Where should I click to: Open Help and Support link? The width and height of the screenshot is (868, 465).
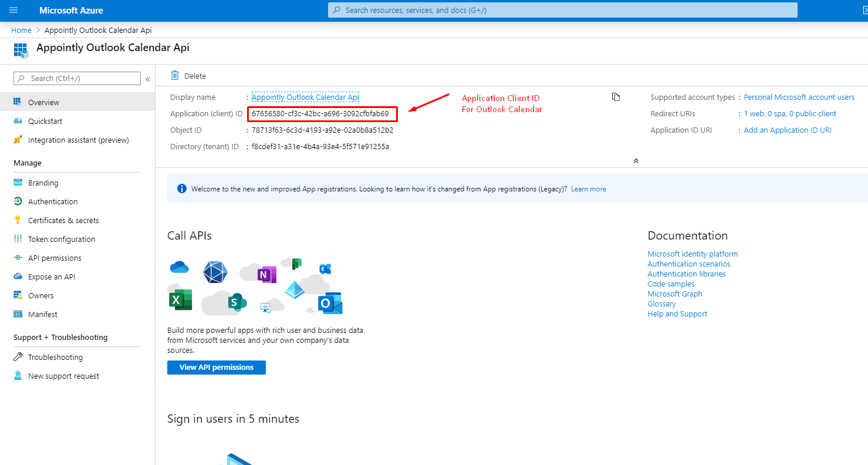pyautogui.click(x=677, y=314)
